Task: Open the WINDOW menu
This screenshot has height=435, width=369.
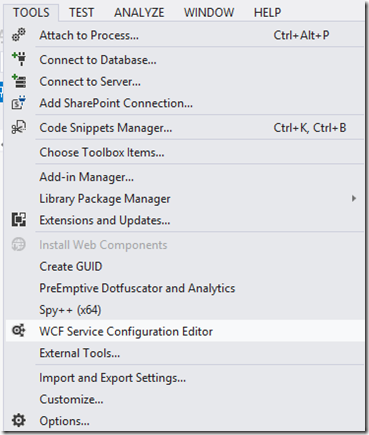Action: [209, 13]
